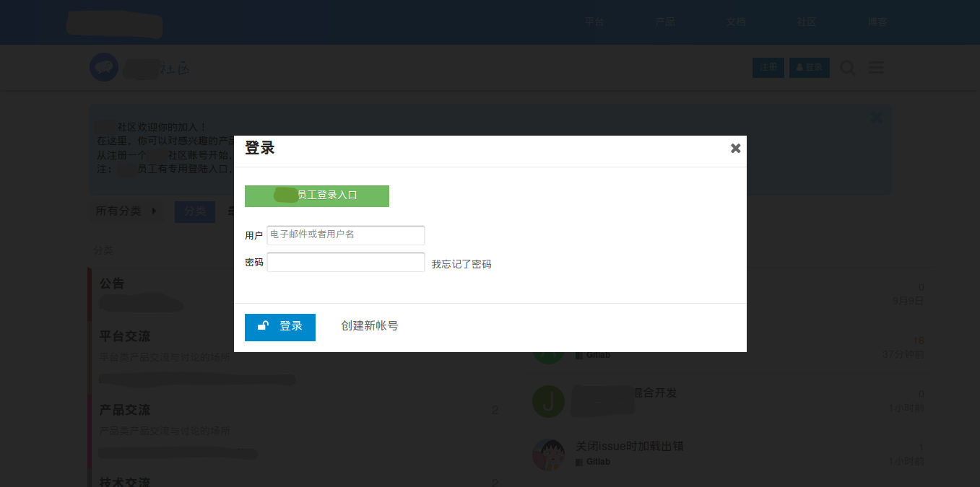Click the person icon in the header 登录 button
The height and width of the screenshot is (487, 980).
[799, 67]
